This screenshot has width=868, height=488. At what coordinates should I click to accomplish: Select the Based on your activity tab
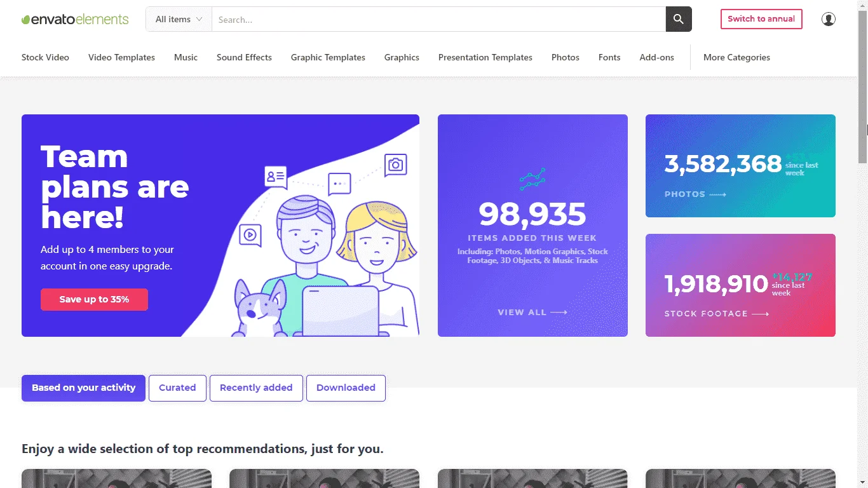(83, 388)
